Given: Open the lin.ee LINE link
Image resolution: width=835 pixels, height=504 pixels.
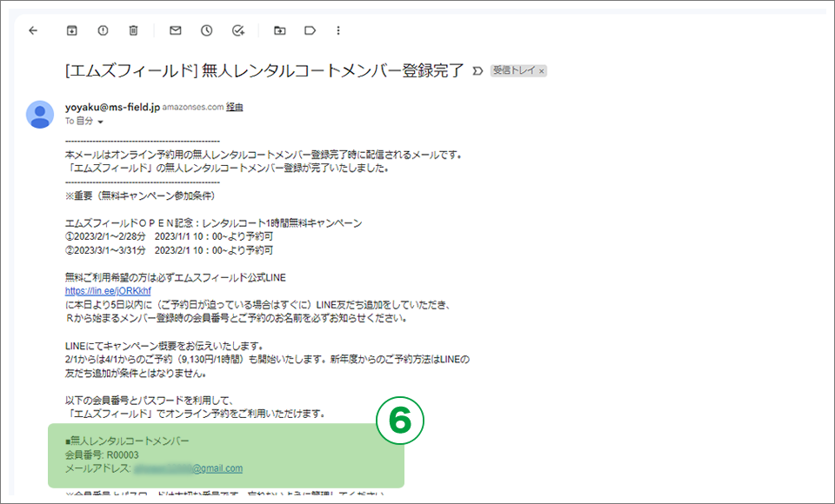Looking at the screenshot, I should (108, 290).
